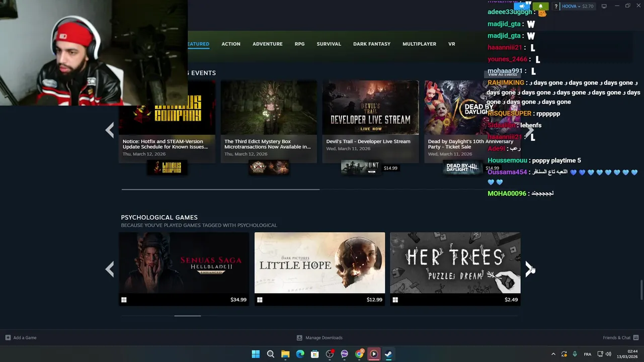Launch Microsoft Edge from taskbar
644x362 pixels.
click(300, 354)
